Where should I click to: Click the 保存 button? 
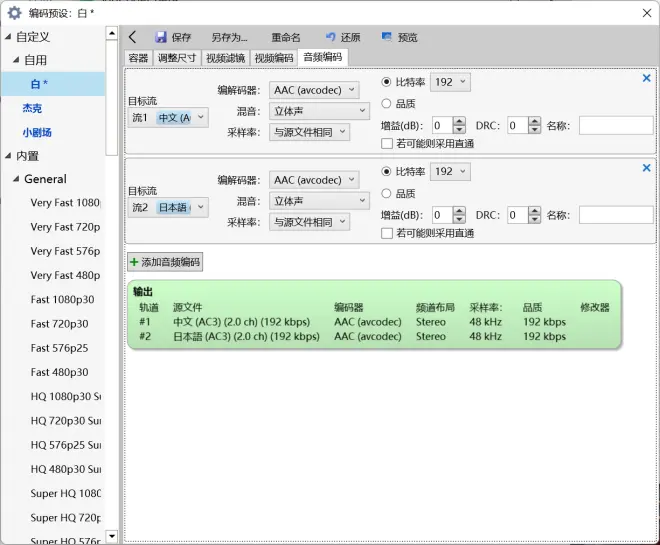click(173, 37)
